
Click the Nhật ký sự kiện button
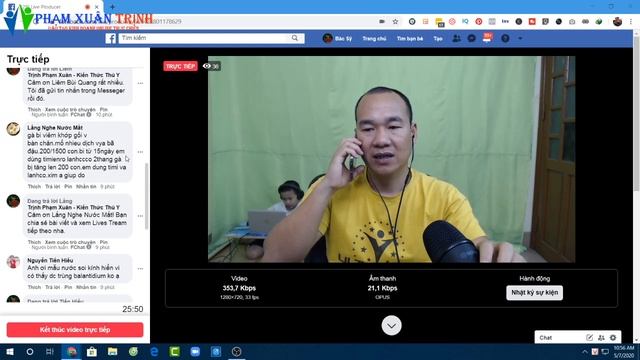[x=534, y=293]
